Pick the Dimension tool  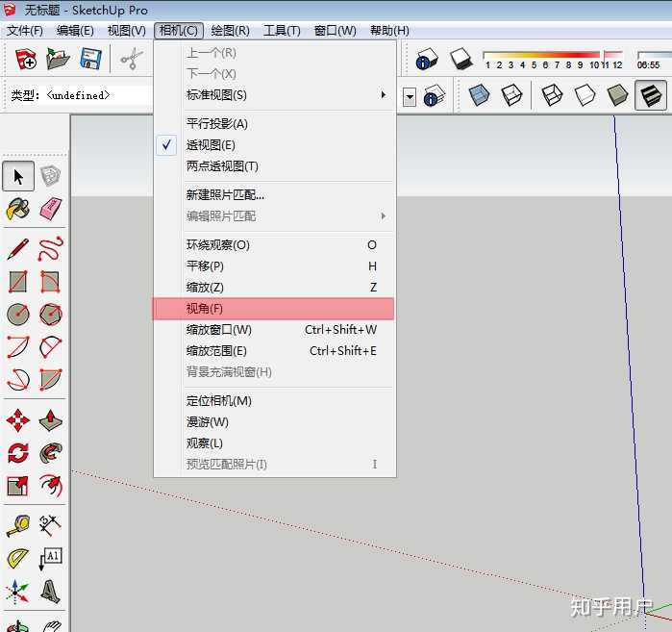(x=50, y=526)
